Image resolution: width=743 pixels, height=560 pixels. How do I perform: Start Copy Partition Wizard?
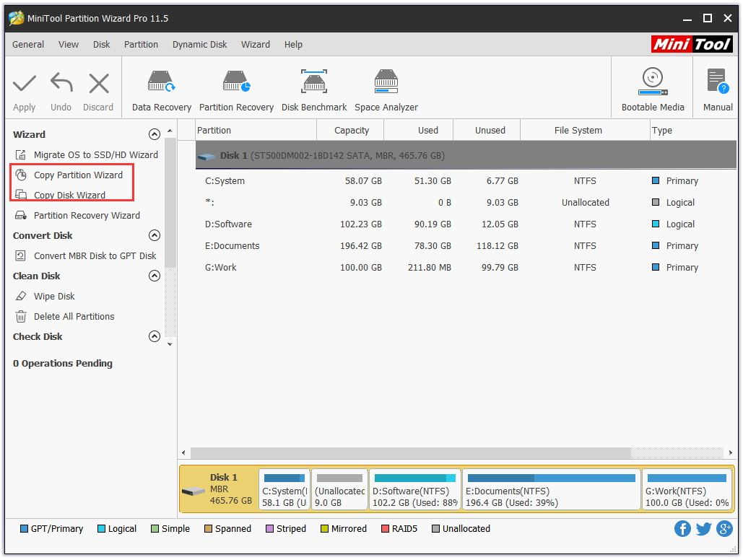(x=78, y=175)
